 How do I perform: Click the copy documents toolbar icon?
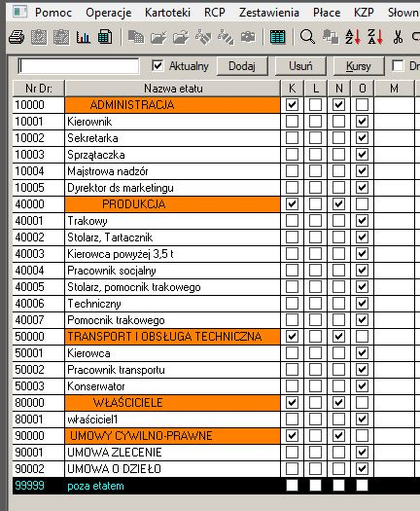click(x=136, y=37)
